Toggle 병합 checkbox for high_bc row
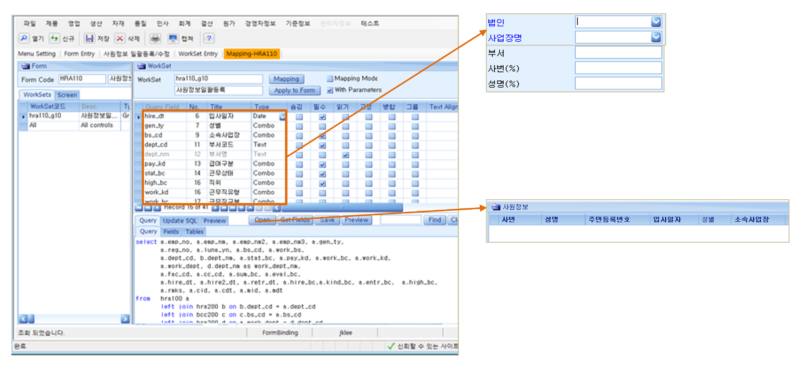The image size is (800, 367). [x=392, y=183]
